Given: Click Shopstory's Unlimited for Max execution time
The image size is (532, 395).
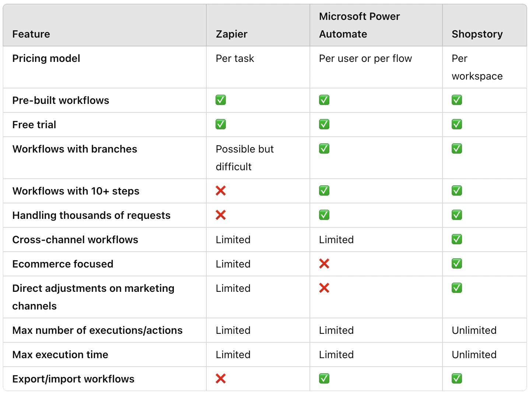Looking at the screenshot, I should tap(474, 354).
